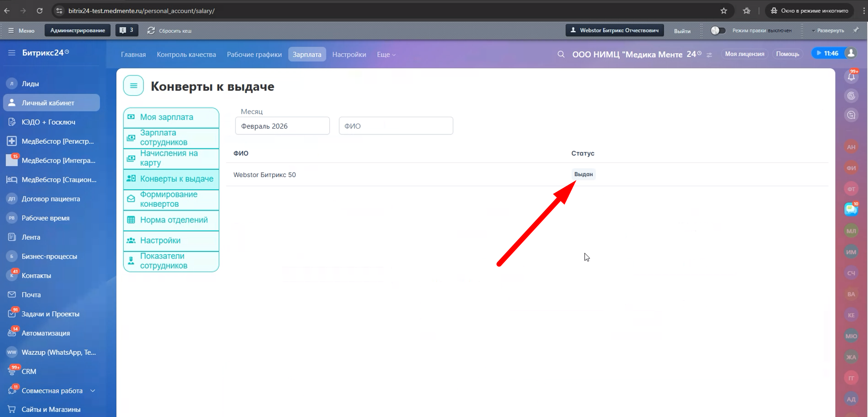Open the chat messages icon in right panel

click(851, 209)
